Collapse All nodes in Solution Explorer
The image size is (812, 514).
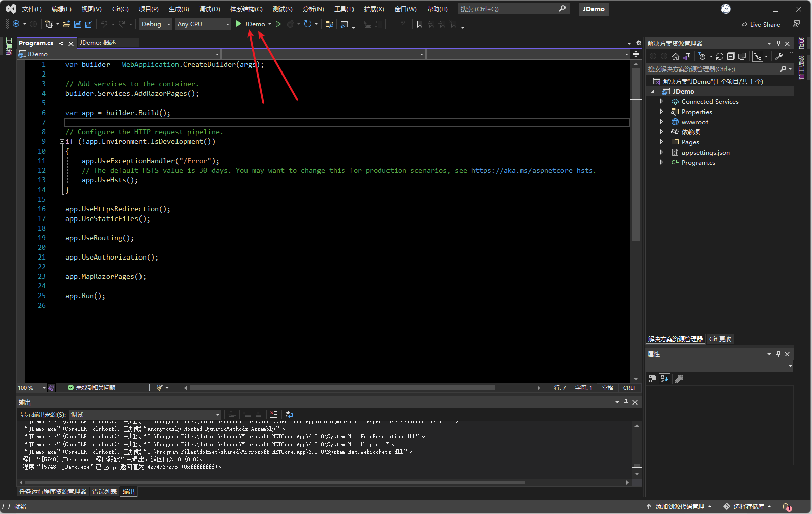click(x=731, y=56)
